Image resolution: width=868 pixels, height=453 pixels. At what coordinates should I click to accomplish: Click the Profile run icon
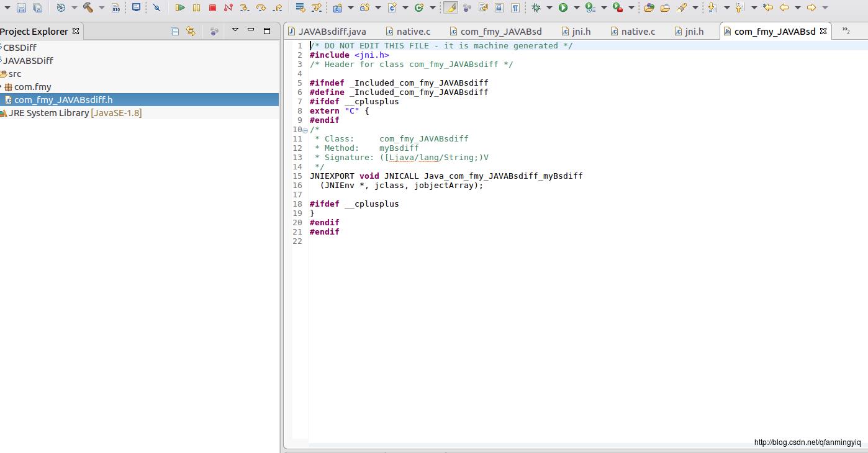click(590, 7)
